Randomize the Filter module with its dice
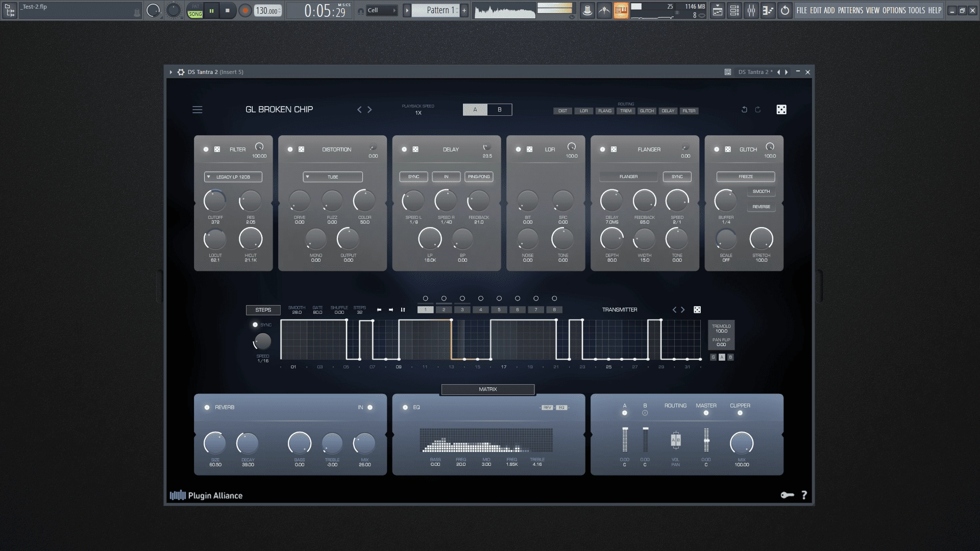 pyautogui.click(x=217, y=149)
